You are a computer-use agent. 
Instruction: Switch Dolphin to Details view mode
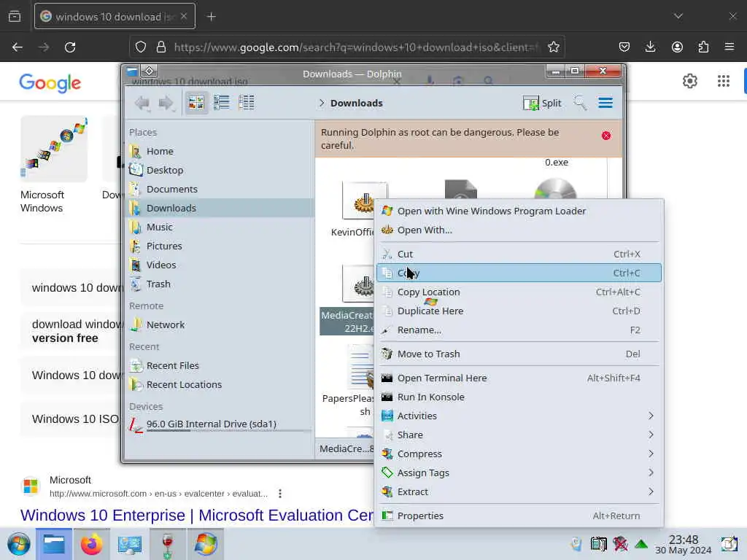[x=247, y=102]
